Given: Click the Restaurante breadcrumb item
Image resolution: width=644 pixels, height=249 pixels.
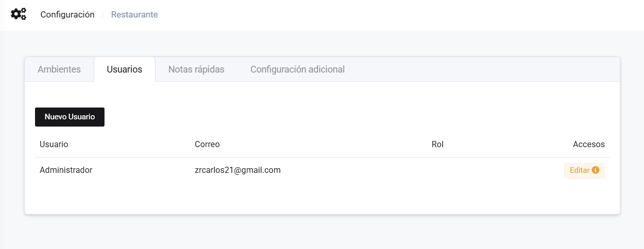Looking at the screenshot, I should click(134, 14).
